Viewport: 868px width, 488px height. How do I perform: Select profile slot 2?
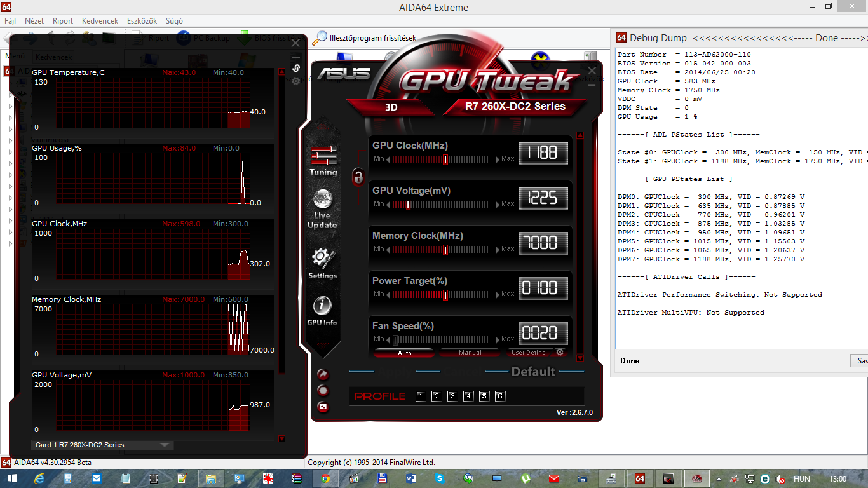tap(437, 396)
